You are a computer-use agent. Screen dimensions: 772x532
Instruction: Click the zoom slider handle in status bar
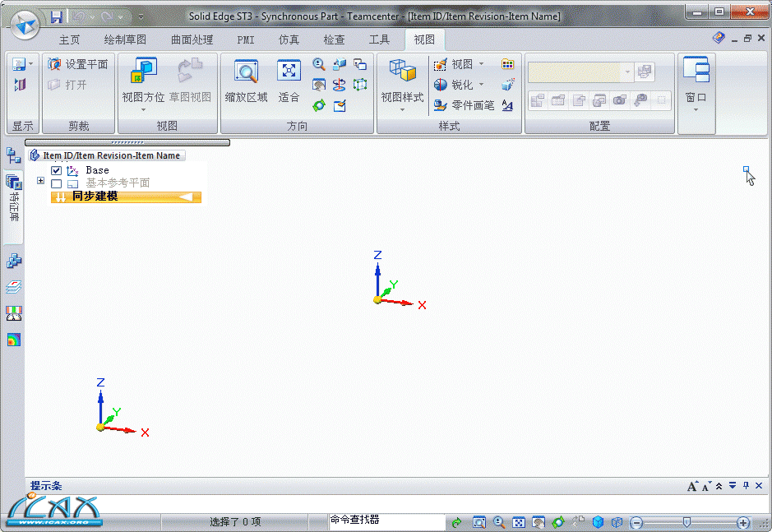coord(686,522)
